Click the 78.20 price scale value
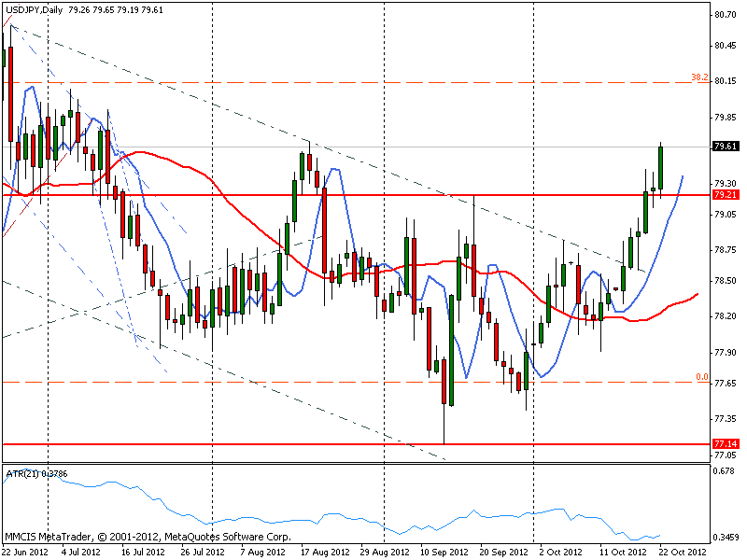Image resolution: width=747 pixels, height=560 pixels. [726, 316]
